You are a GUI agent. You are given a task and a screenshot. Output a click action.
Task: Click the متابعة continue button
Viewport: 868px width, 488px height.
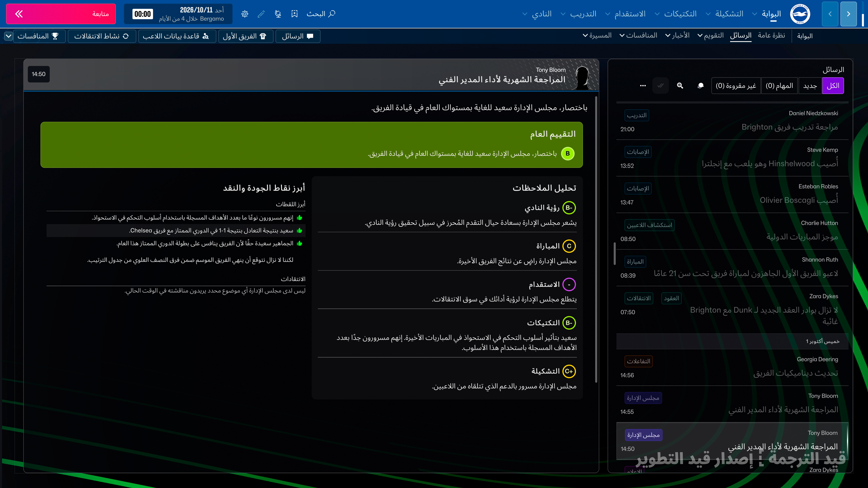(x=61, y=14)
